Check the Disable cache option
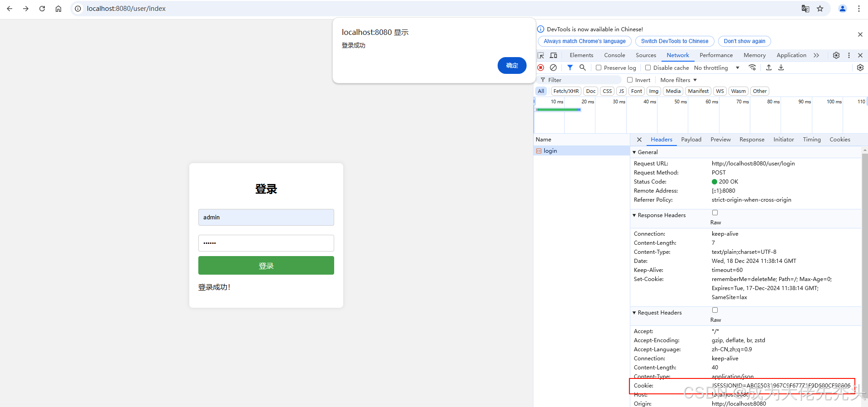This screenshot has height=407, width=868. [x=648, y=68]
